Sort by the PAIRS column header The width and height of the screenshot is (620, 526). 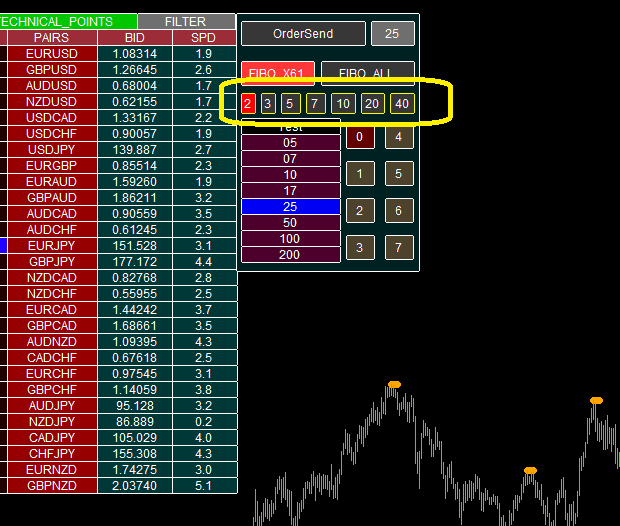click(x=52, y=38)
